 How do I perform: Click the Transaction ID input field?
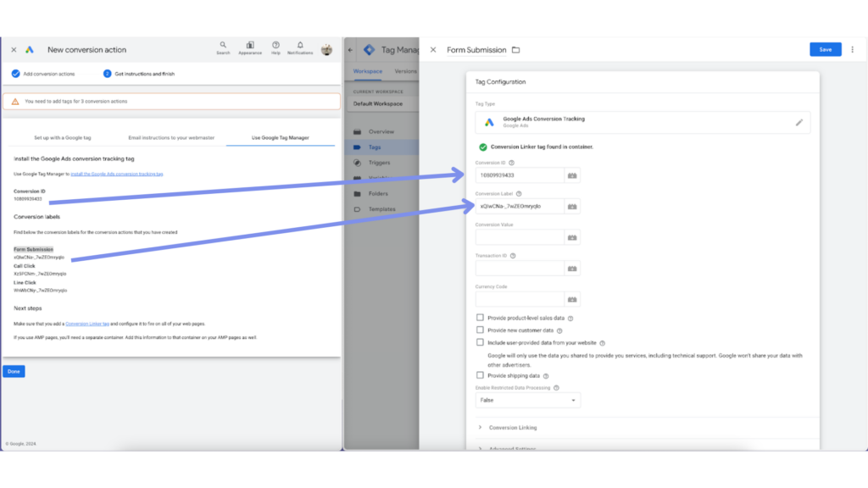pyautogui.click(x=520, y=269)
